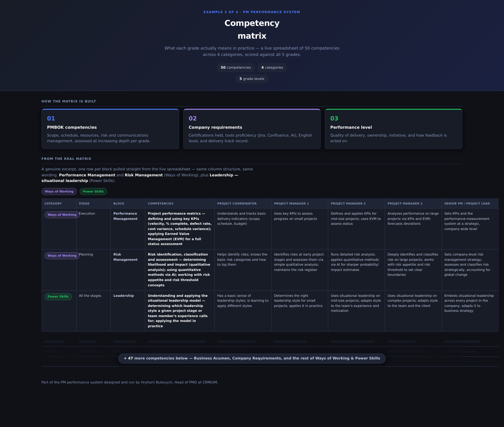Image resolution: width=504 pixels, height=427 pixels.
Task: Click the 'Senior PM / Project Lead' column header
Action: [x=470, y=204]
